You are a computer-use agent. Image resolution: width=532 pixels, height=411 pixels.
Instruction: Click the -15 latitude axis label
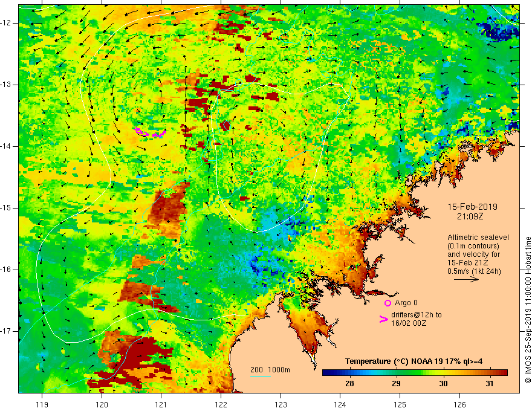click(x=6, y=208)
